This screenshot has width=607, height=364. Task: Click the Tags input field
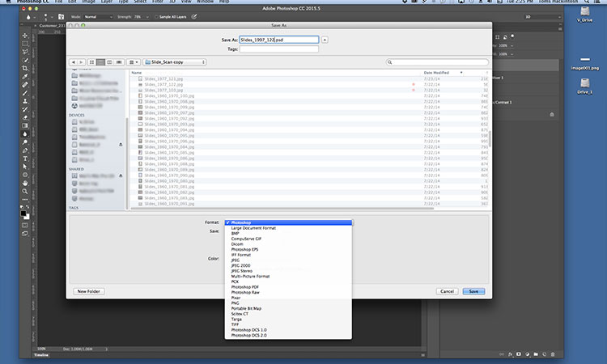tap(279, 49)
